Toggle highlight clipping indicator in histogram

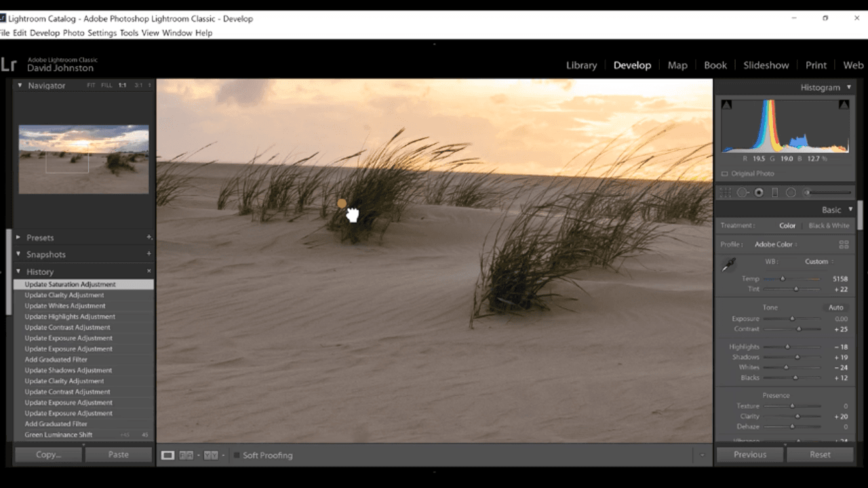pyautogui.click(x=844, y=104)
